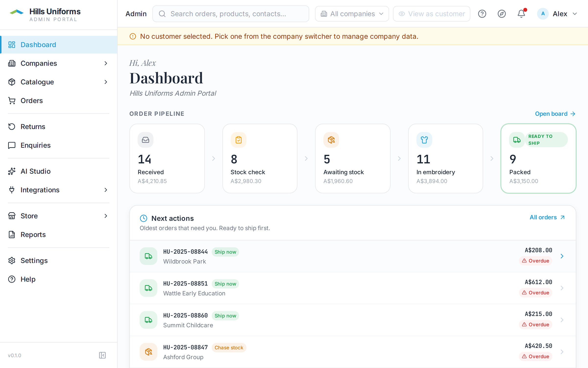Open Reports in the sidebar
This screenshot has height=368, width=588.
[59, 235]
